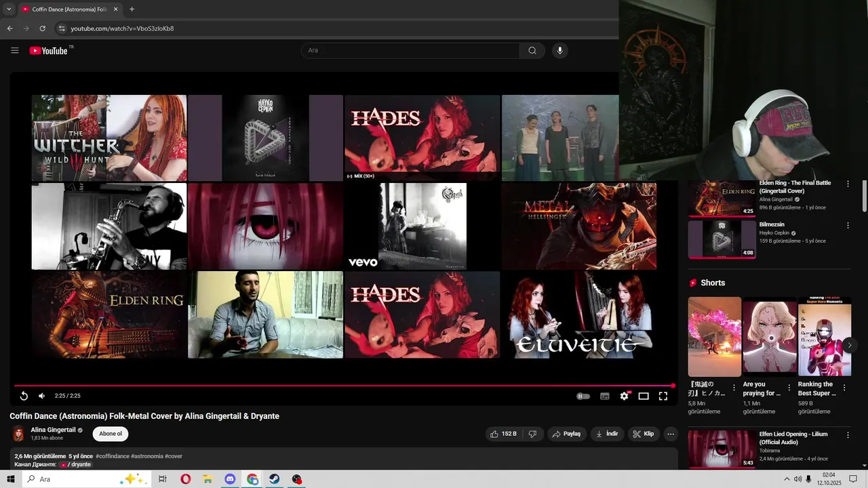This screenshot has width=868, height=488.
Task: Click the search magnifier button
Action: [532, 50]
